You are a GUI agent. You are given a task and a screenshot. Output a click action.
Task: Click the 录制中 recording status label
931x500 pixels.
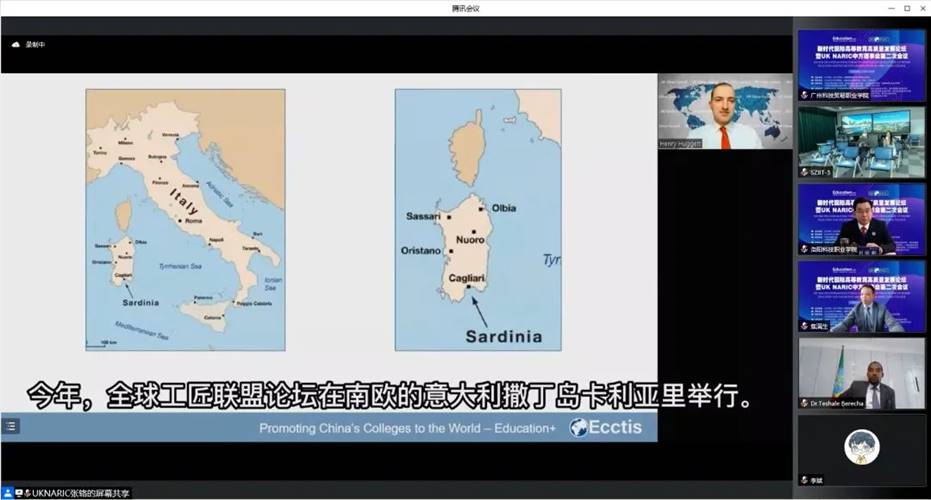click(36, 44)
